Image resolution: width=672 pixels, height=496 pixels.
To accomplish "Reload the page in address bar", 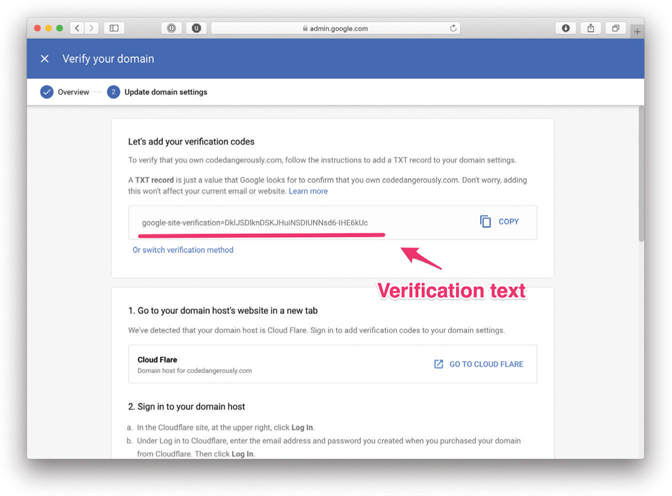I will coord(454,28).
